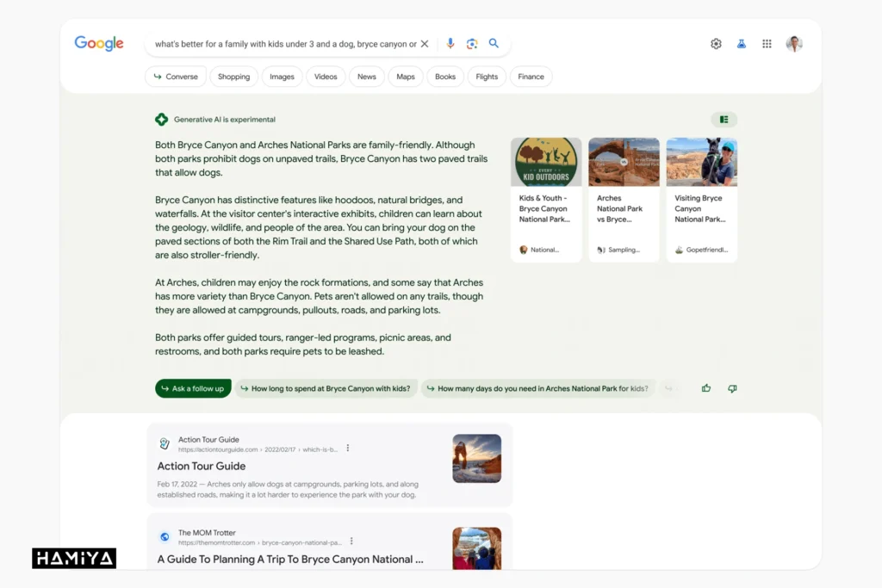Start voice search with microphone icon
Image resolution: width=882 pixels, height=588 pixels.
tap(450, 43)
